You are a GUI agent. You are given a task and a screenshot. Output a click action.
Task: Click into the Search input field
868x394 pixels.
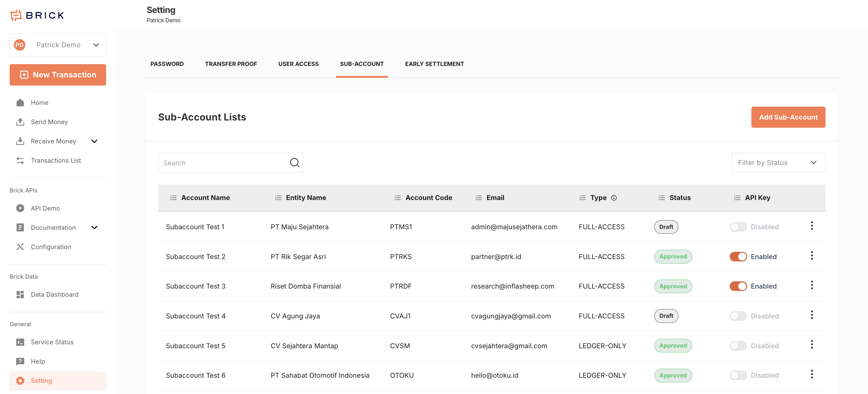(222, 163)
